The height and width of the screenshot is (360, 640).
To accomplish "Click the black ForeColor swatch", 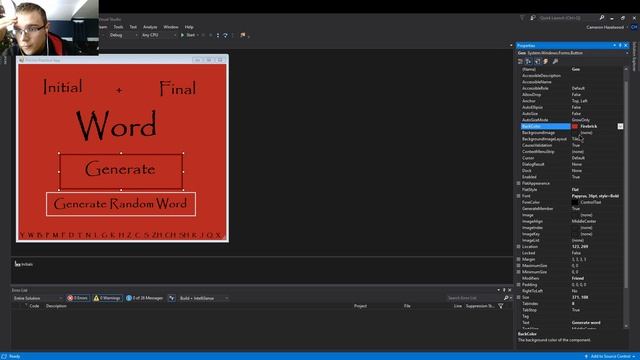I will click(575, 202).
